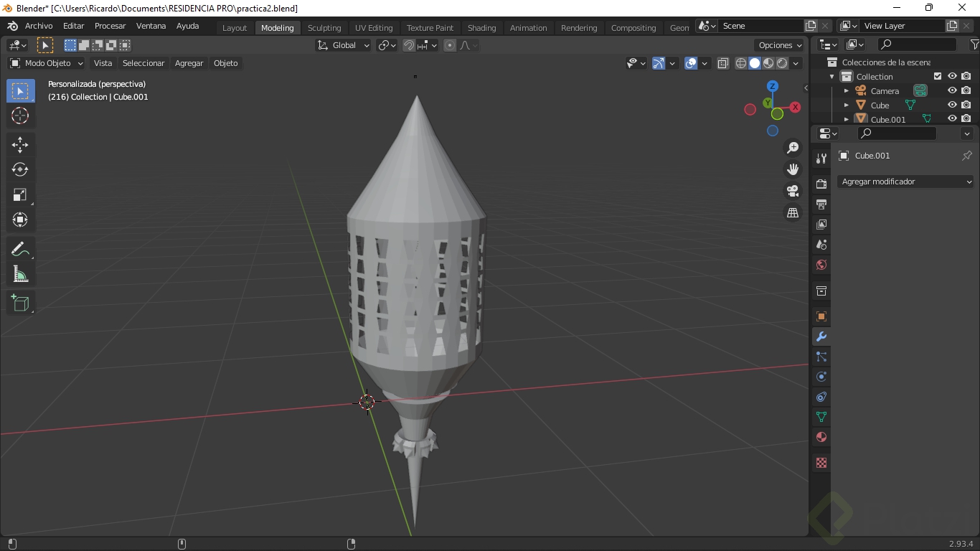Switch to rendered viewport shading

782,63
